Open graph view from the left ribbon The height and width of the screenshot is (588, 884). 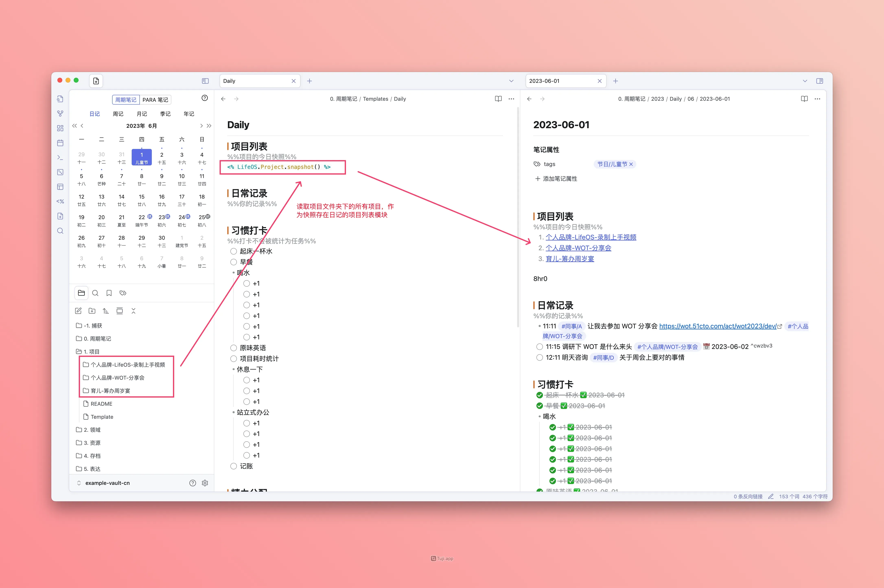[60, 113]
